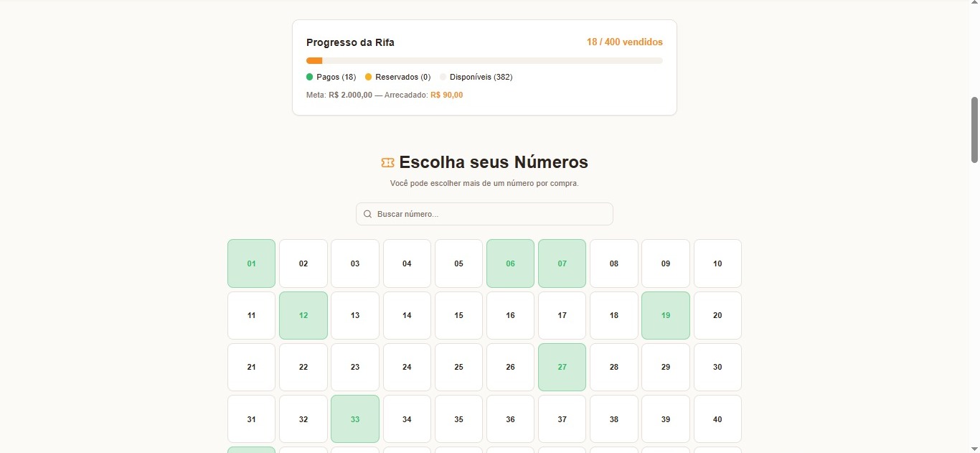Toggle selection of number 06
Screen dimensions: 980x453
pyautogui.click(x=510, y=263)
